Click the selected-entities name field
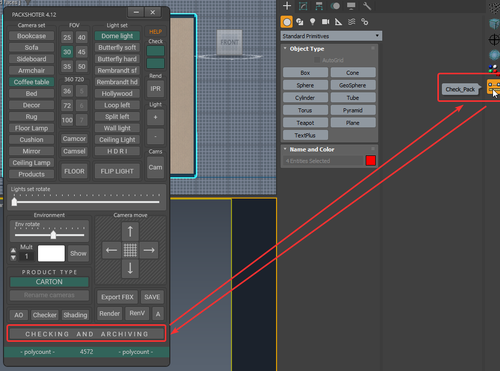This screenshot has height=371, width=500. 323,161
